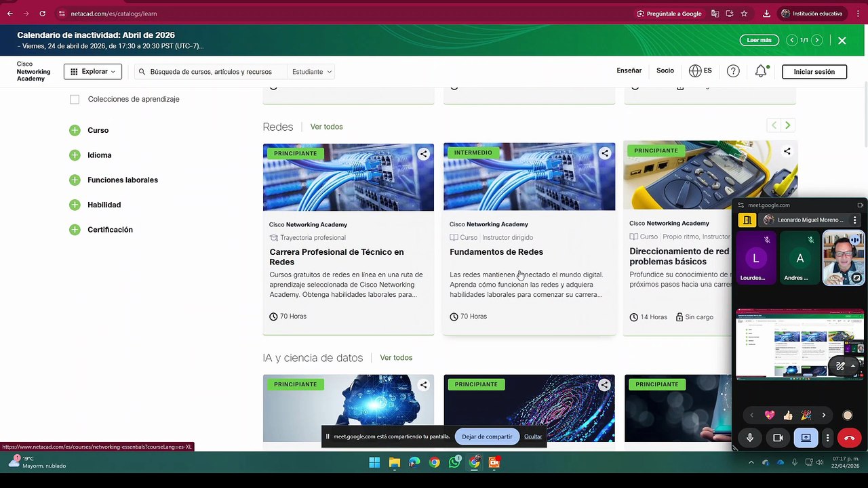Expand the Funciones laborales filter
The image size is (868, 488).
(x=75, y=180)
